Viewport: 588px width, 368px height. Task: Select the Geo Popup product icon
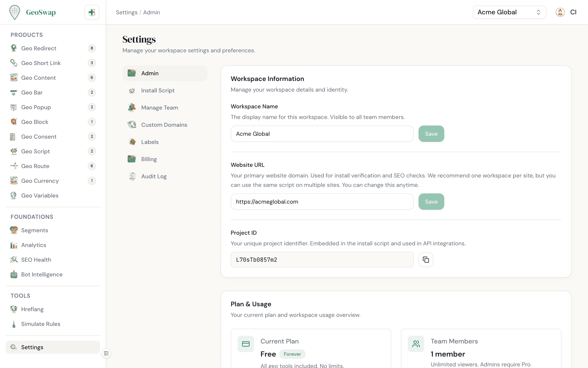(13, 107)
